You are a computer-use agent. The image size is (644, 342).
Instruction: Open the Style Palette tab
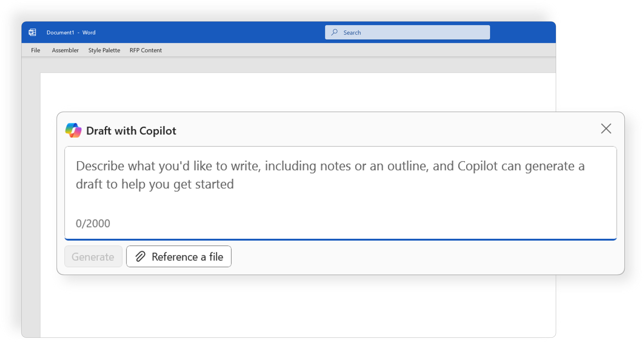pyautogui.click(x=104, y=50)
